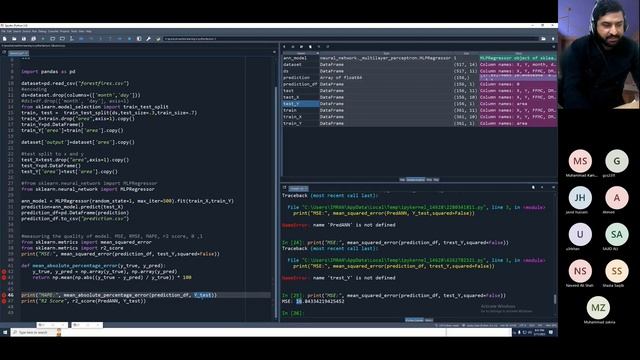Toggle breakpoint on line 47
Viewport: 640px width, 360px height.
pyautogui.click(x=4, y=301)
